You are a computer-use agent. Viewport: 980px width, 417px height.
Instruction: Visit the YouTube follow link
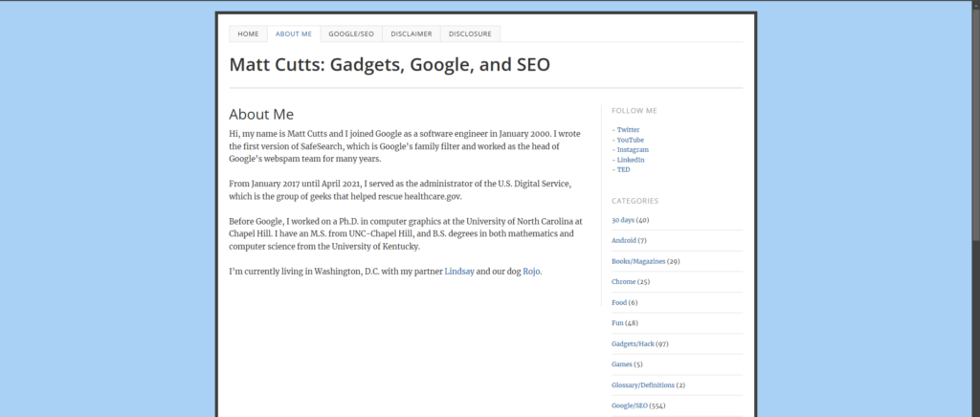click(x=630, y=140)
